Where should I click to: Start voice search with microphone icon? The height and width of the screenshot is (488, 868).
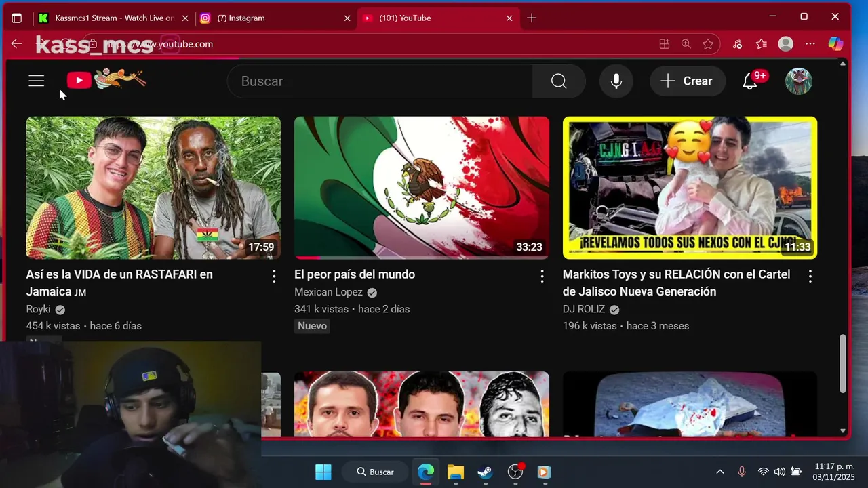click(616, 81)
